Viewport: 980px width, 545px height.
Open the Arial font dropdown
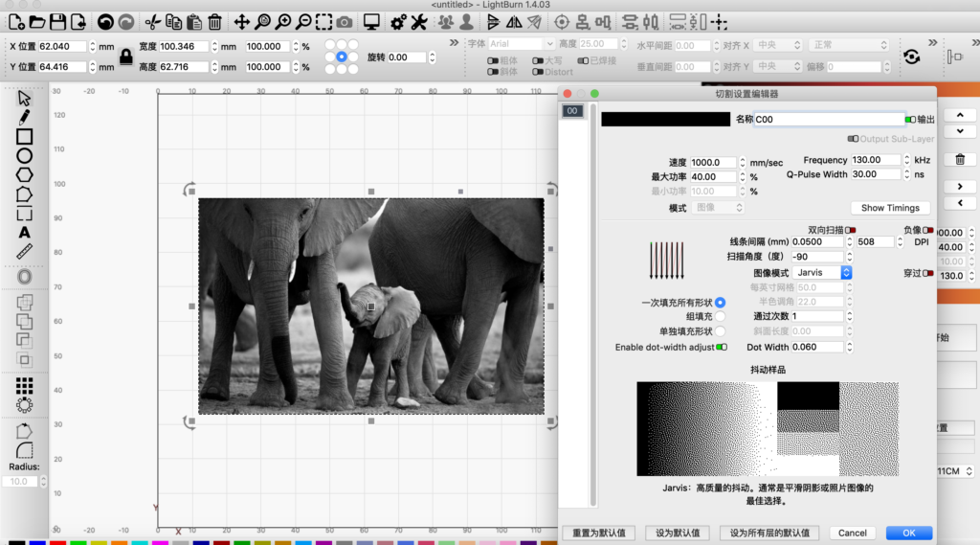pos(521,44)
